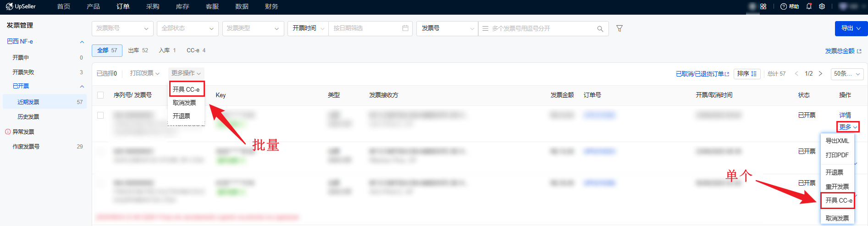Image resolution: width=868 pixels, height=226 pixels.
Task: Click the calendar icon in date filter
Action: (405, 28)
